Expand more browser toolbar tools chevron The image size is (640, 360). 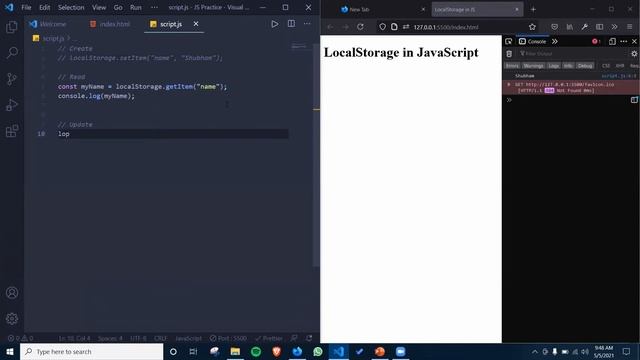point(614,27)
